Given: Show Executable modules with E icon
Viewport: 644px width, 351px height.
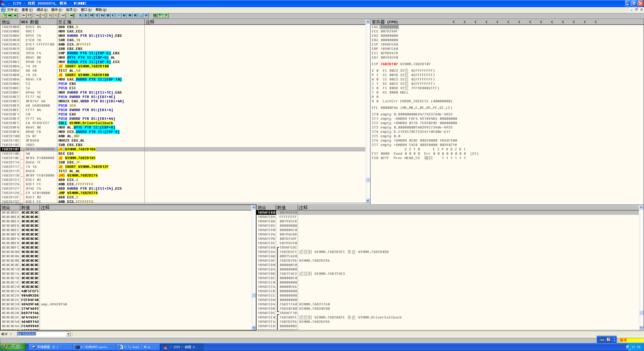Looking at the screenshot, I should (86, 16).
